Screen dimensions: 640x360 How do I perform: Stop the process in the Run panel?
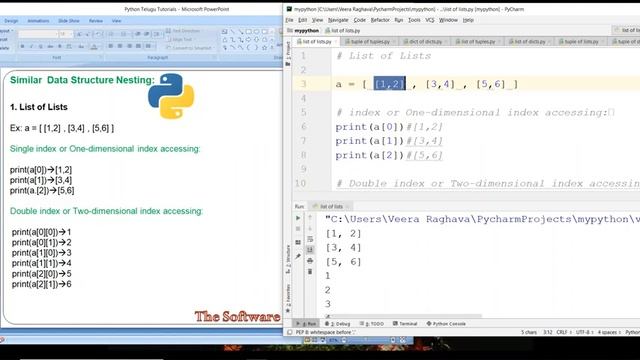pyautogui.click(x=298, y=229)
